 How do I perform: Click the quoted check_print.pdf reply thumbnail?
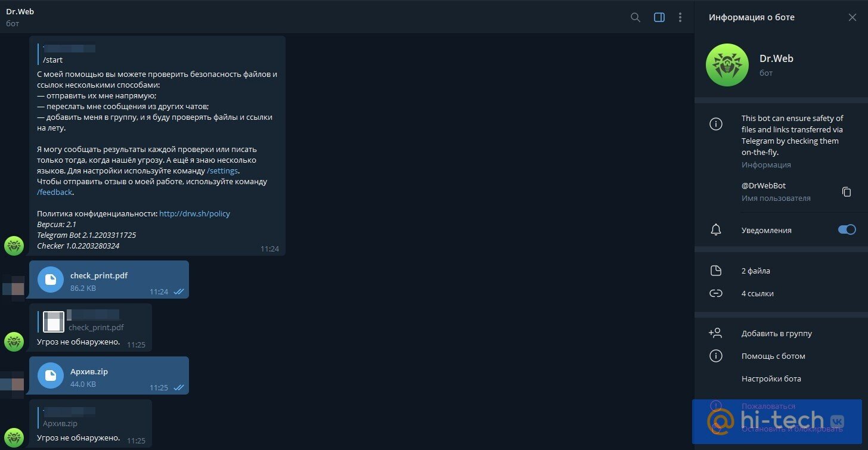click(54, 322)
